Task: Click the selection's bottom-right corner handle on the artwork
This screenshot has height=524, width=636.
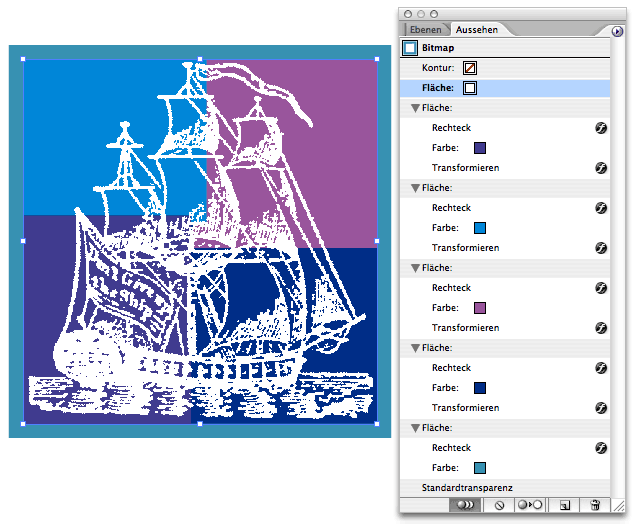Action: (377, 424)
